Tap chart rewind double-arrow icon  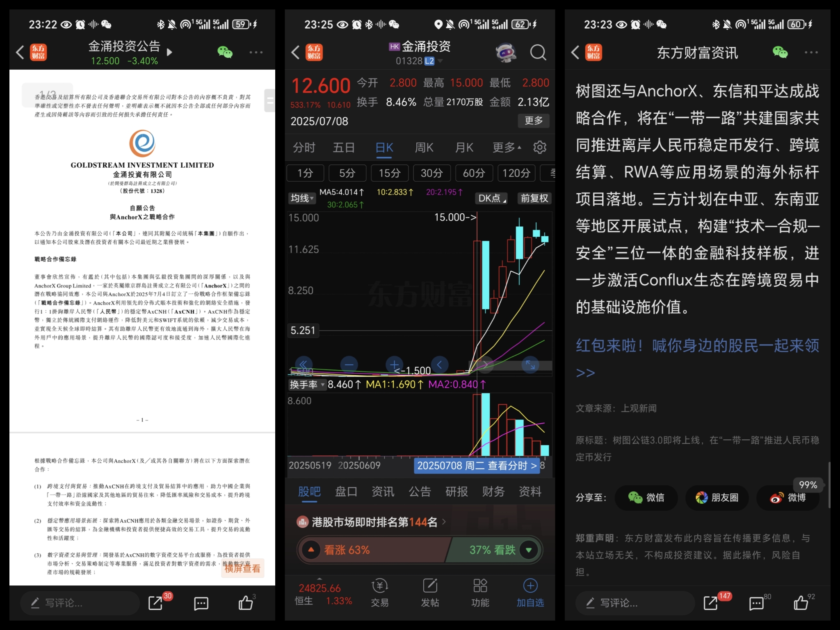pos(304,364)
